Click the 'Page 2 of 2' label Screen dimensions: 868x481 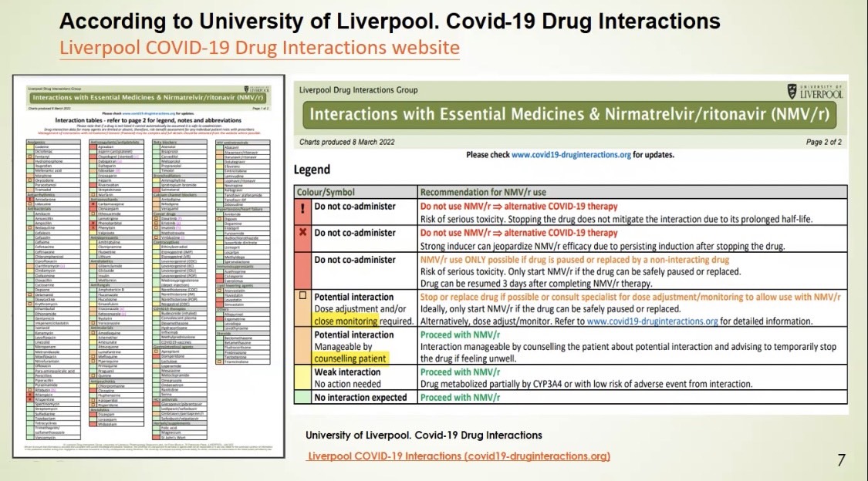[x=824, y=142]
